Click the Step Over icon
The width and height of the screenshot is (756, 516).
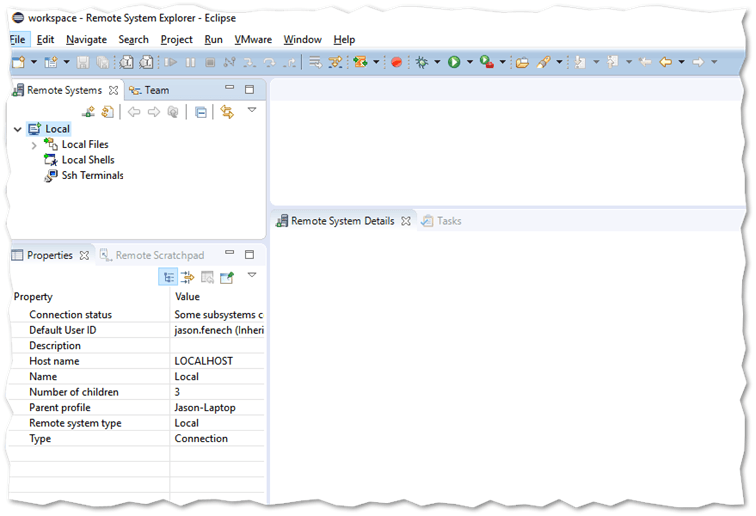(x=269, y=62)
